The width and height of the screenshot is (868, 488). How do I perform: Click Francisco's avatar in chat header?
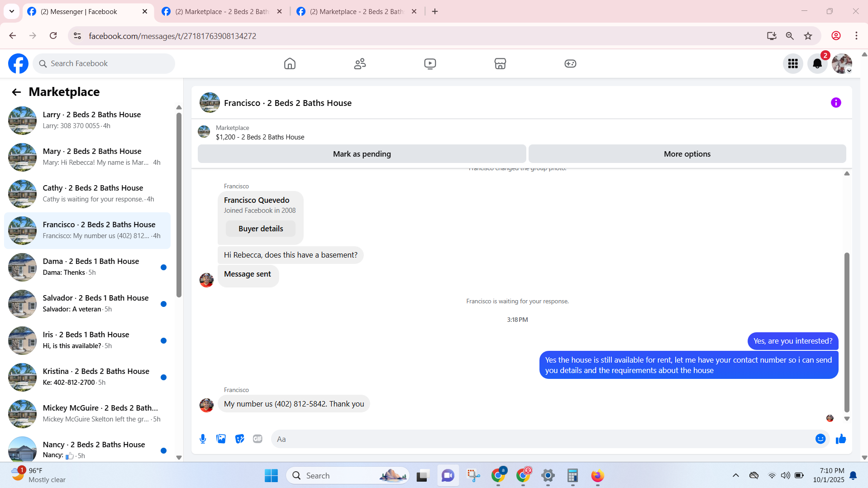(x=210, y=103)
